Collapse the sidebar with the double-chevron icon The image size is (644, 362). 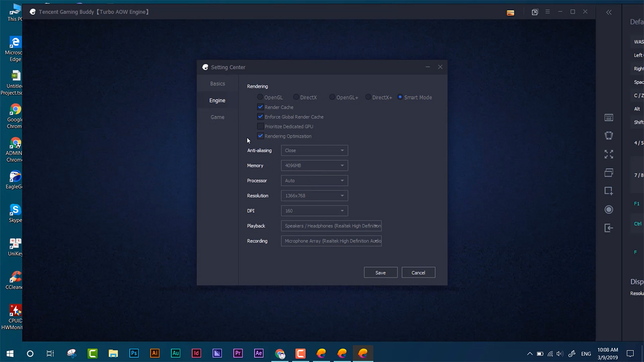[609, 12]
